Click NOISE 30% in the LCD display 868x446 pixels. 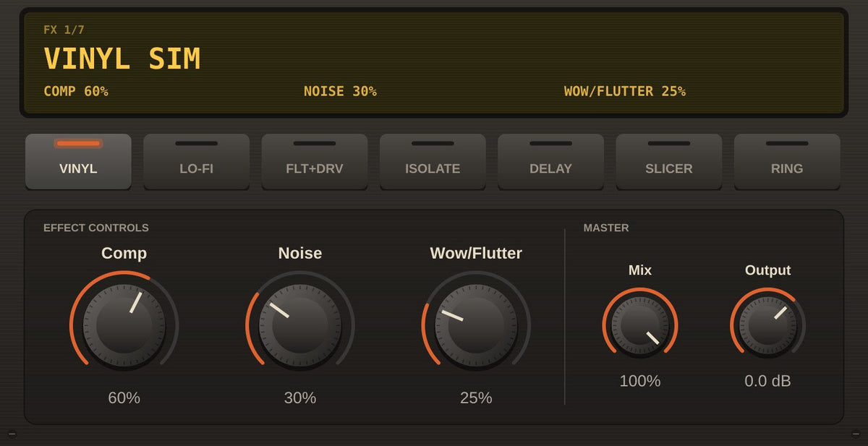(340, 91)
